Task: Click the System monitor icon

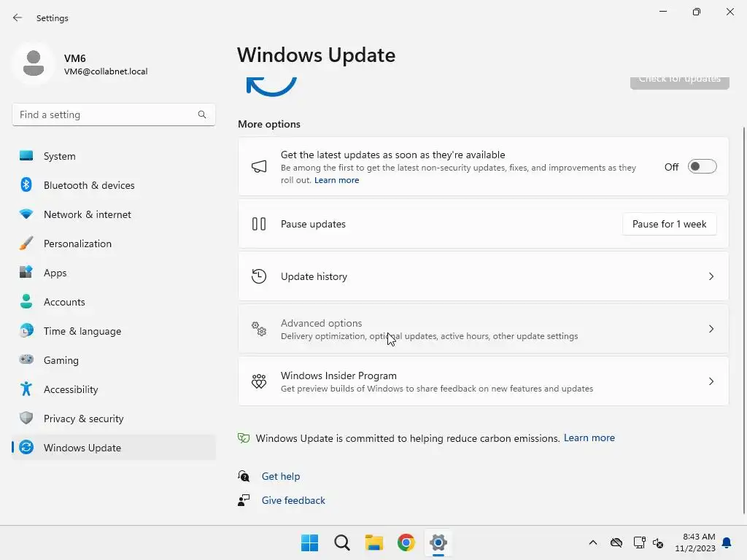Action: coord(26,156)
